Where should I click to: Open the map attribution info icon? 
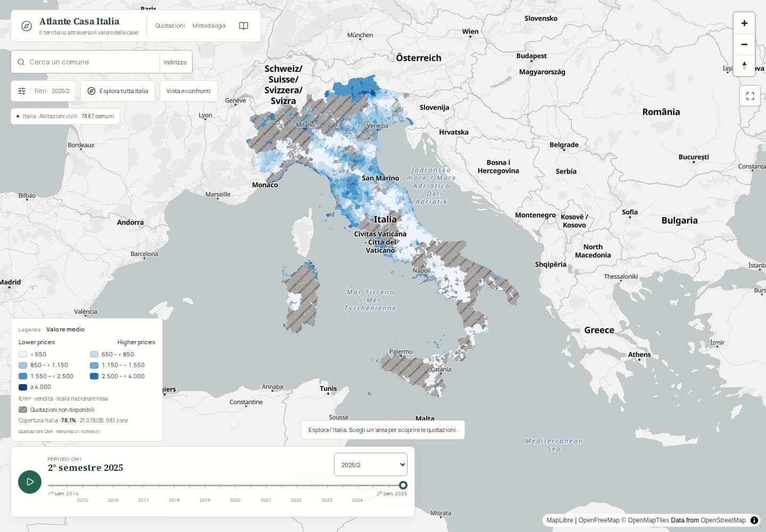754,520
